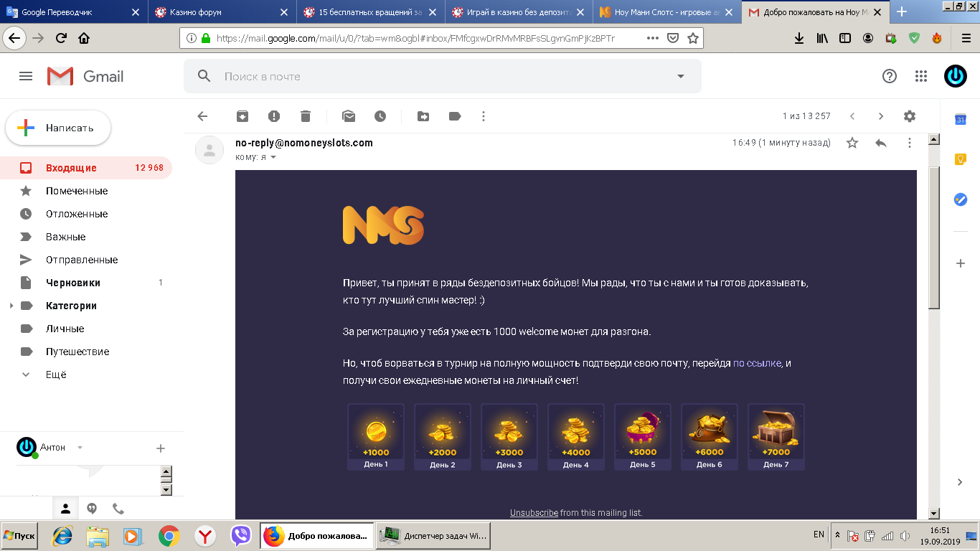The width and height of the screenshot is (980, 551).
Task: Mark the email as unread
Action: (349, 116)
